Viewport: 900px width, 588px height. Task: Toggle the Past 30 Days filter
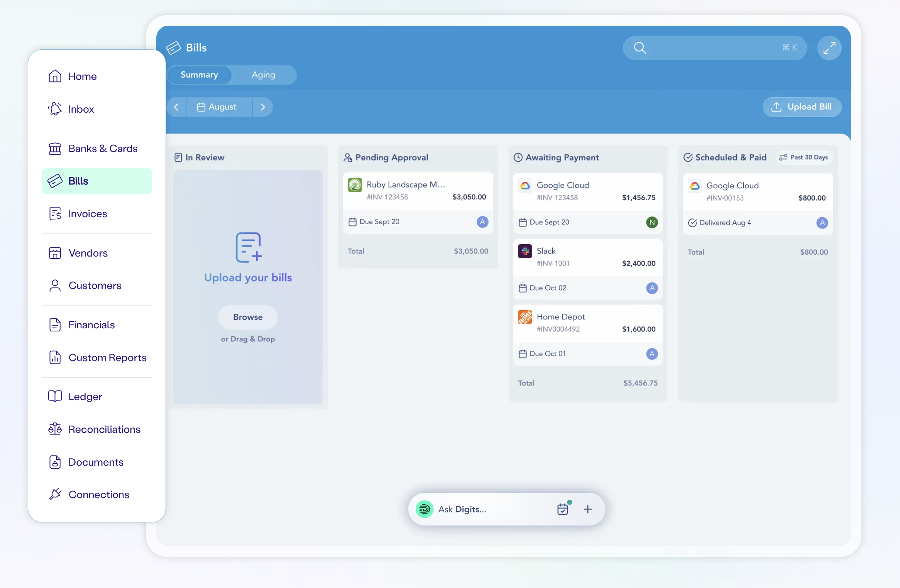pyautogui.click(x=804, y=157)
